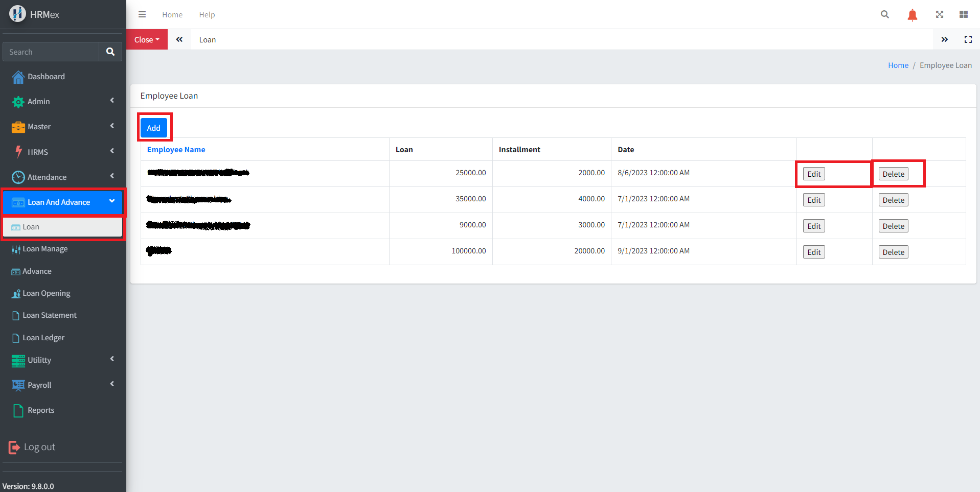Image resolution: width=980 pixels, height=492 pixels.
Task: Open Loan Statement menu item
Action: point(49,315)
